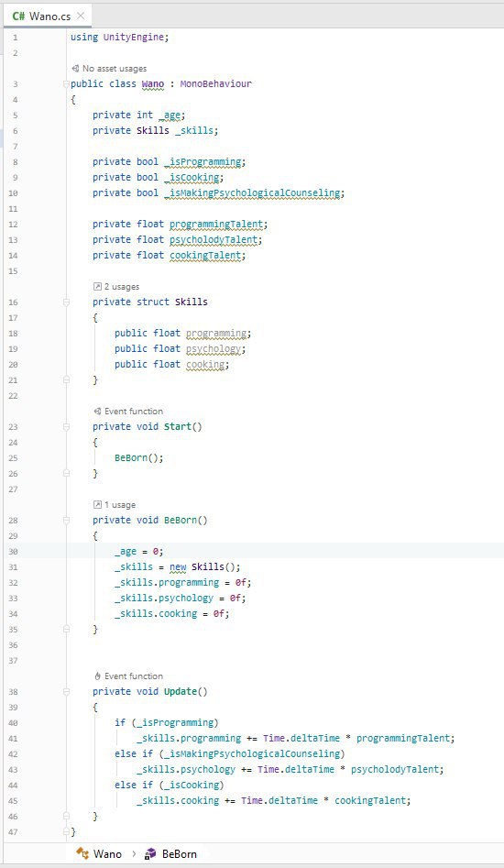Screen dimensions: 504x868
Task: Click 'Skills' in the struct declaration
Action: tap(192, 302)
